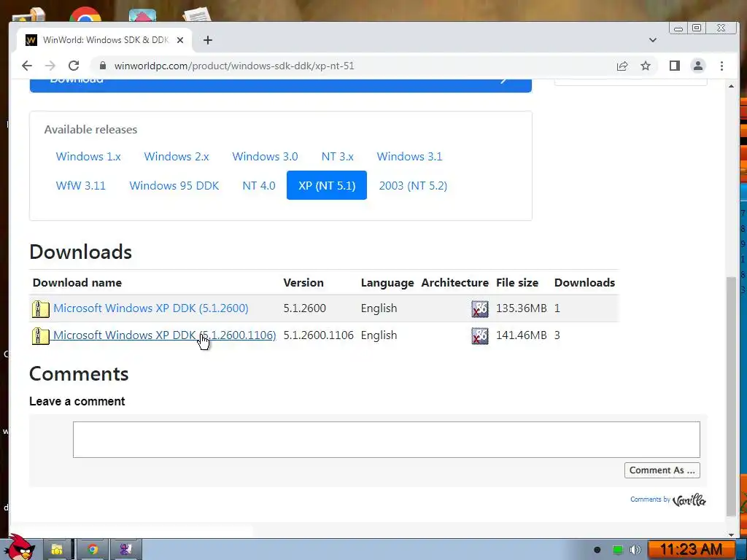Click version 5.1.2600.1106 cell
747x560 pixels.
click(x=318, y=335)
